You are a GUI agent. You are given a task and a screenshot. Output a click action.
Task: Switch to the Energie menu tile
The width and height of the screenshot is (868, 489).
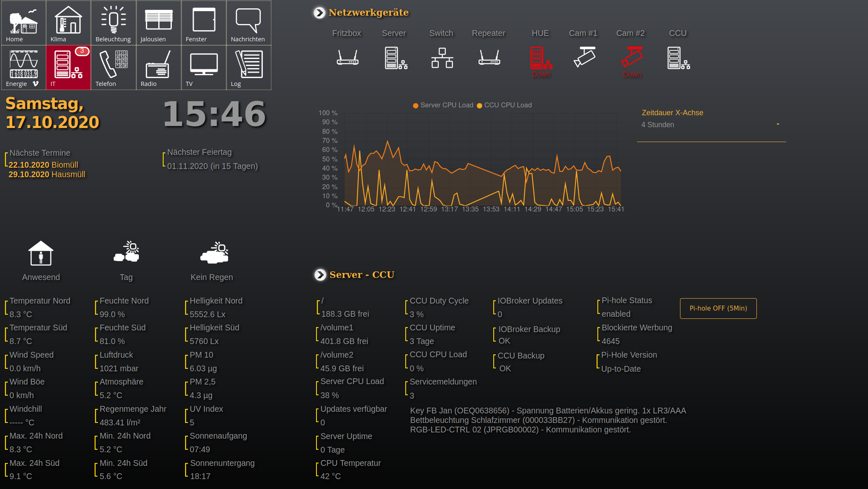pos(23,67)
